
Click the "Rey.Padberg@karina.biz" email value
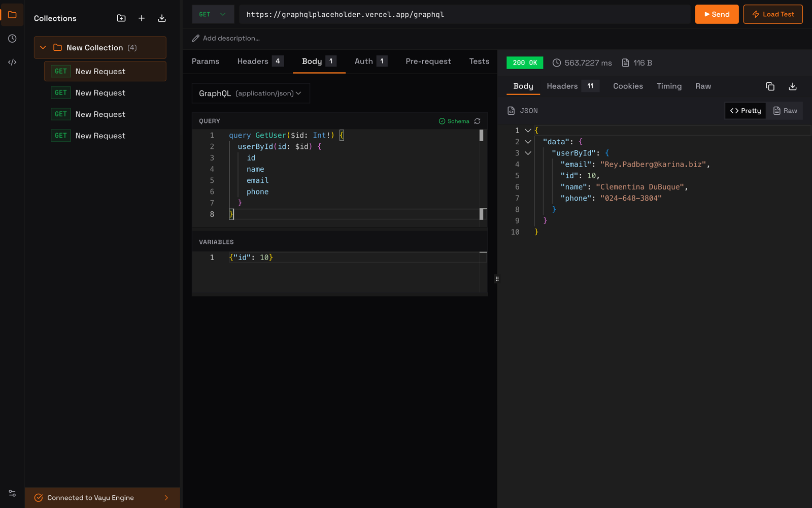(x=653, y=165)
